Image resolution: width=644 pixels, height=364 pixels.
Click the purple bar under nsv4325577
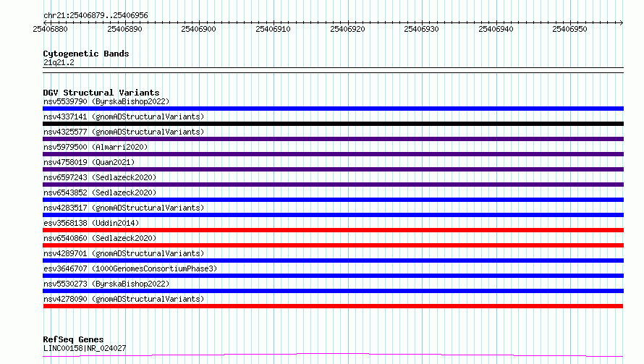coord(333,139)
